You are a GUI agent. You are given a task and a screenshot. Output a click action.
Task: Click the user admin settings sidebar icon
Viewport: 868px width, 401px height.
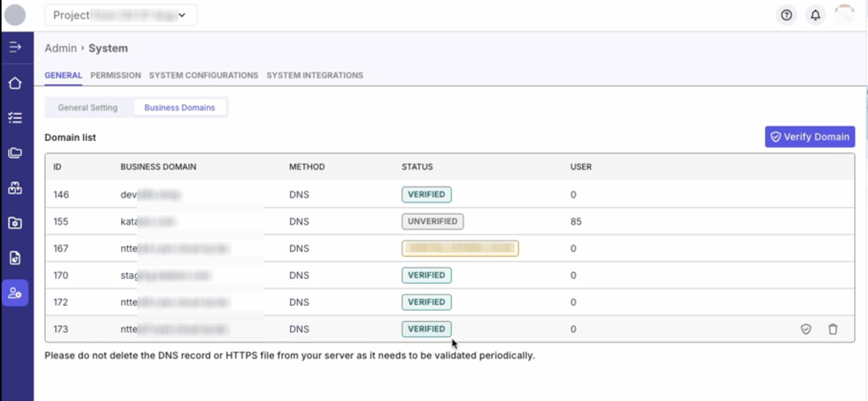pyautogui.click(x=15, y=293)
